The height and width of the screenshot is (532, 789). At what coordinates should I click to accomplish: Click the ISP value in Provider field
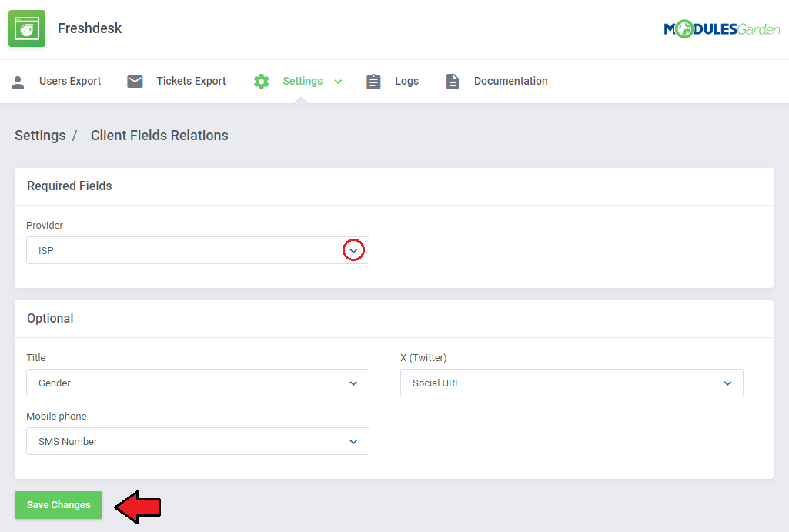[x=45, y=251]
